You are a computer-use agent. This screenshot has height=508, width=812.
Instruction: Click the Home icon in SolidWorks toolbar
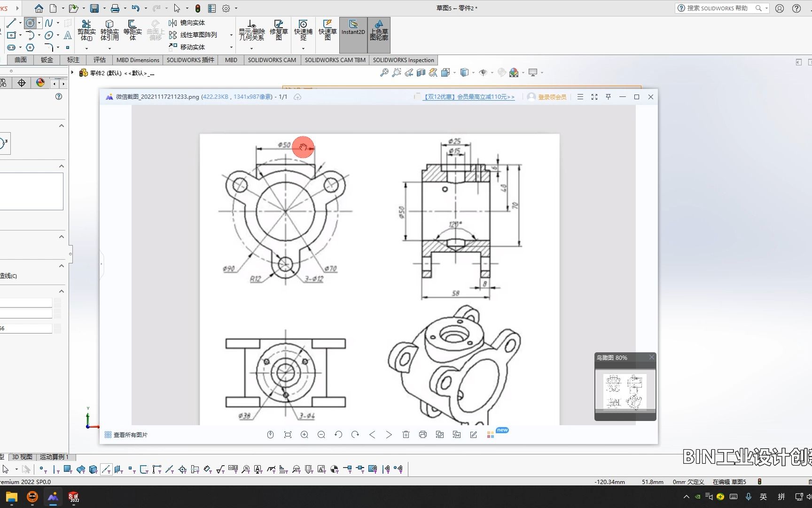[x=39, y=8]
